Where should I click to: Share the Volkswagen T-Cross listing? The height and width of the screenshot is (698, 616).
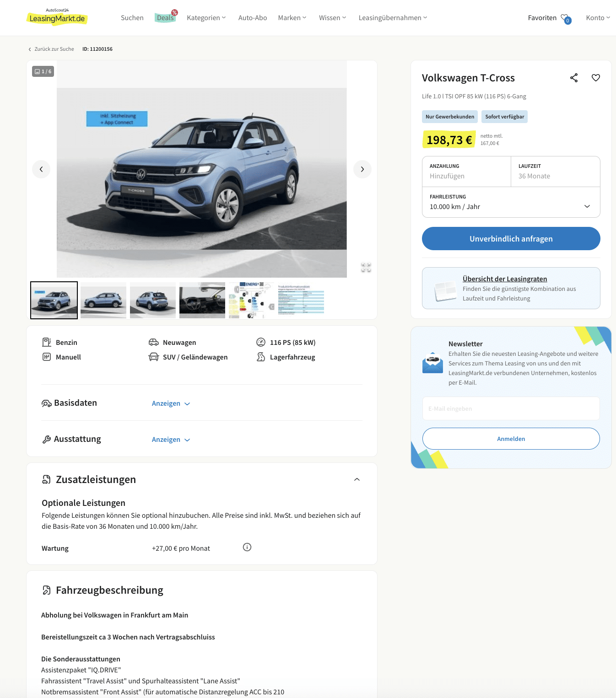coord(574,78)
